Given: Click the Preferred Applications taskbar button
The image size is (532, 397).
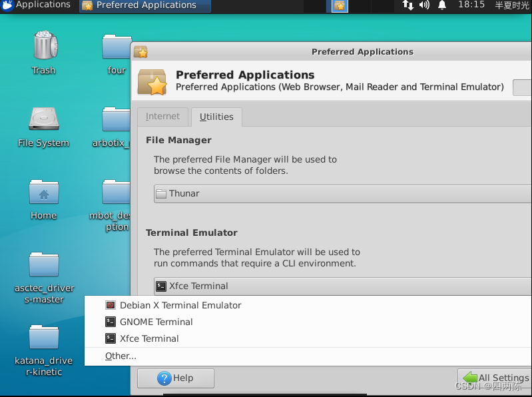Looking at the screenshot, I should 145,5.
